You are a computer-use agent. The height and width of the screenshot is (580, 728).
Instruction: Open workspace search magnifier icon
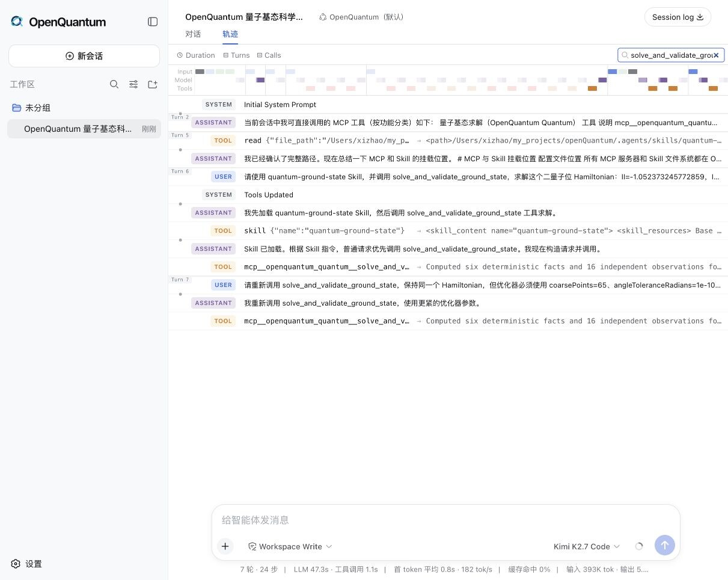coord(114,84)
